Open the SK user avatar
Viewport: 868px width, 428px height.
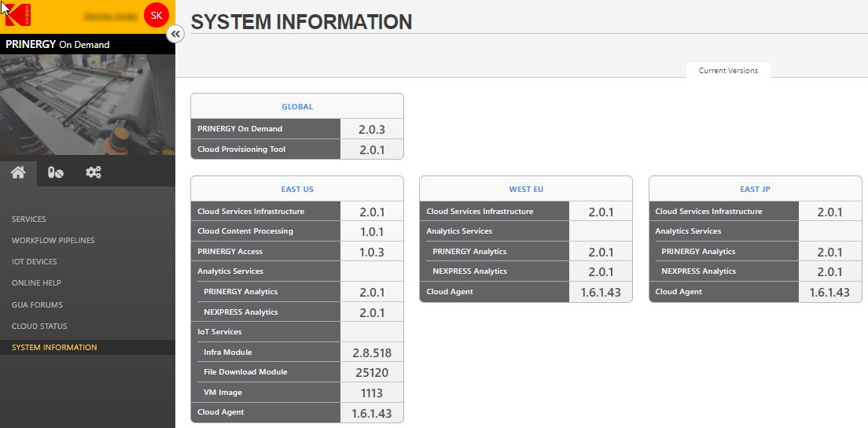point(156,16)
